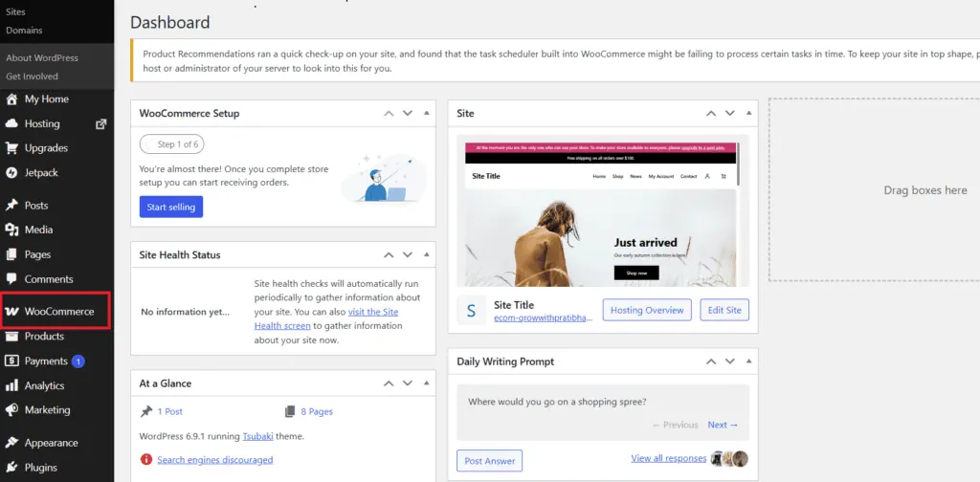Collapse the Daily Writing Prompt panel
Image resolution: width=980 pixels, height=482 pixels.
(748, 361)
